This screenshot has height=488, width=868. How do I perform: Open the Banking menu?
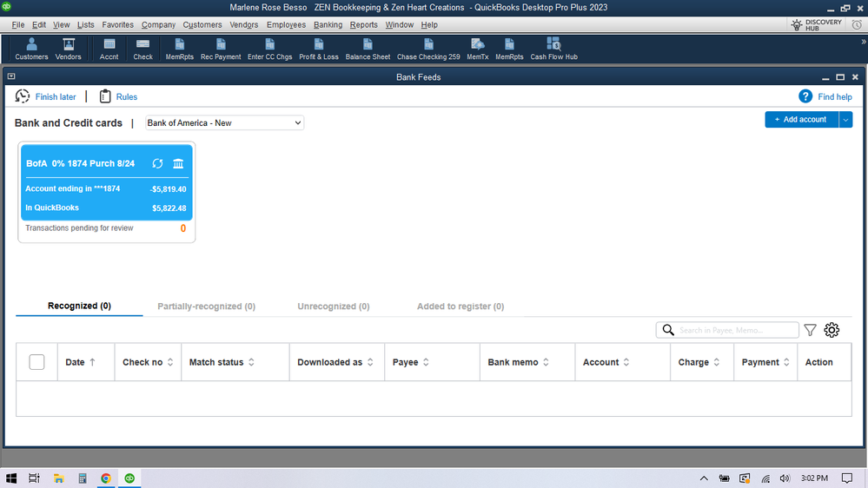[328, 25]
